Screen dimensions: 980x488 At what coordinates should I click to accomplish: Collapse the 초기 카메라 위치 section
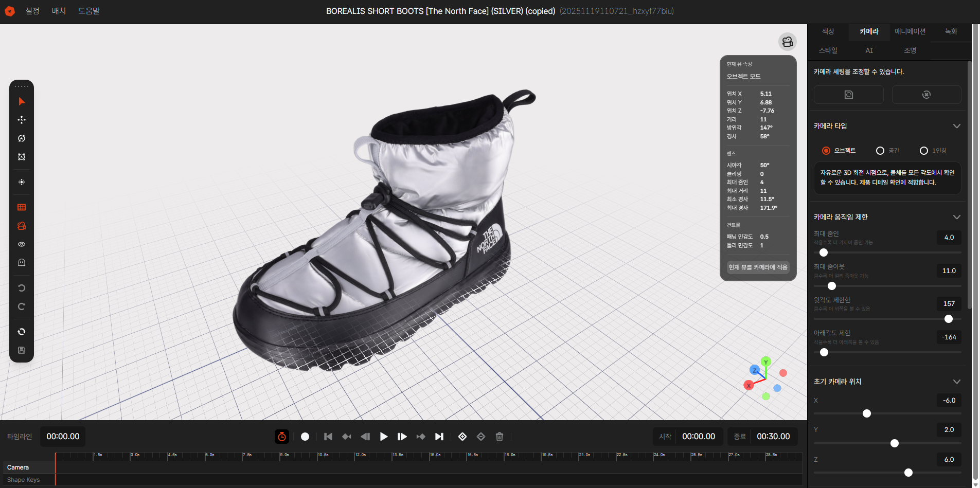(957, 382)
